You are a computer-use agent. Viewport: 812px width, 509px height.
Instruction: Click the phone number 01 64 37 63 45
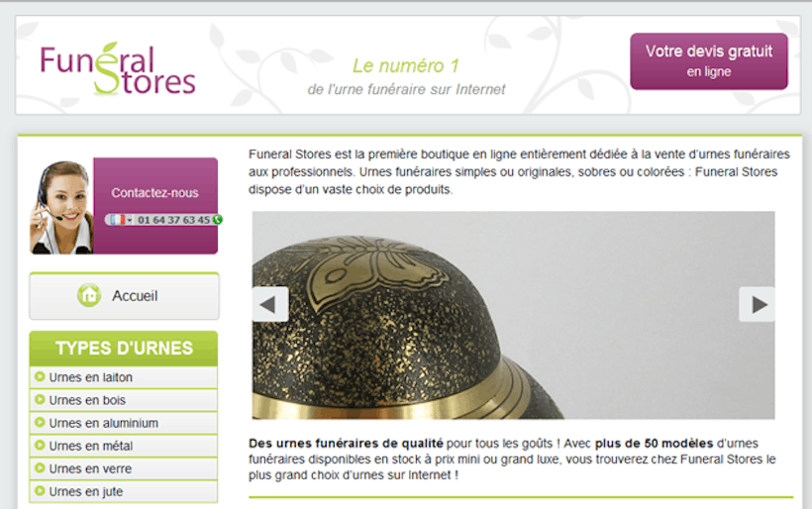pos(173,220)
